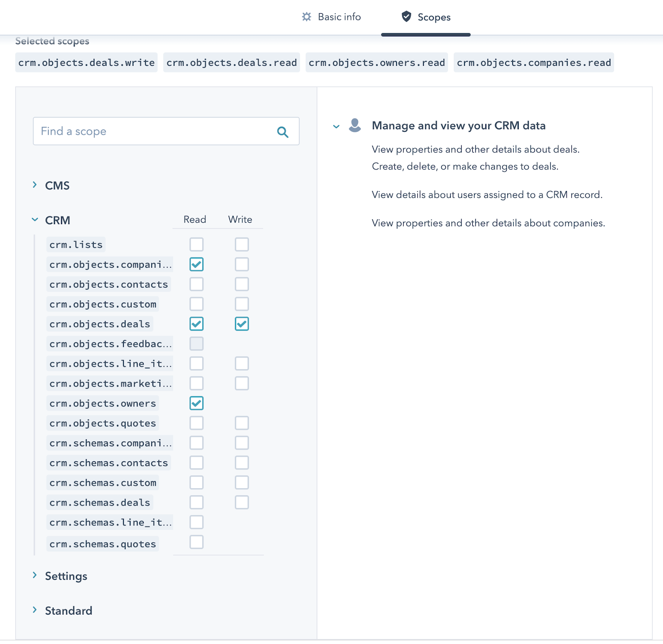Select the crm.schemas.contacts scope label
The height and width of the screenshot is (644, 663).
109,463
